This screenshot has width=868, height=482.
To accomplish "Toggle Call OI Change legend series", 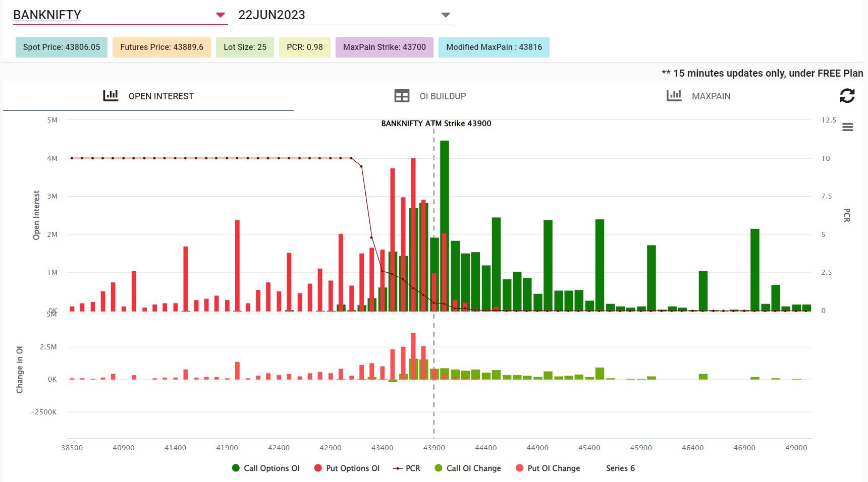I will [x=468, y=468].
